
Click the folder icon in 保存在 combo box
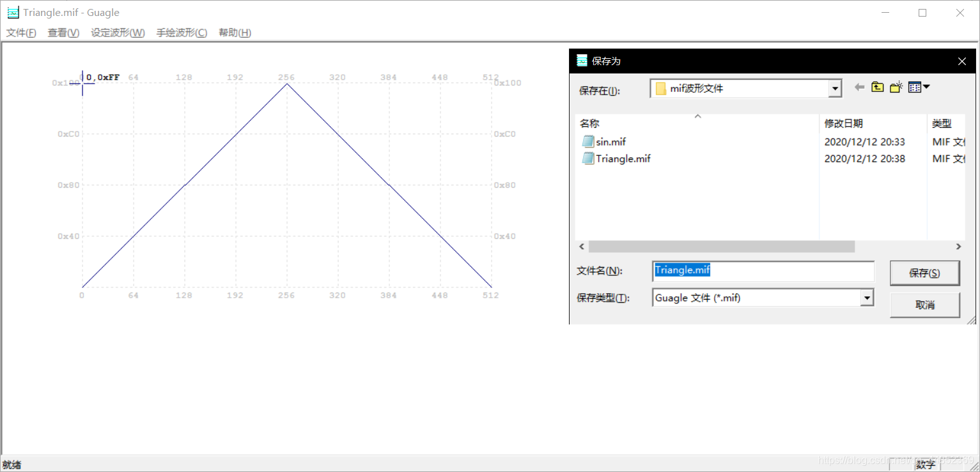pos(661,89)
